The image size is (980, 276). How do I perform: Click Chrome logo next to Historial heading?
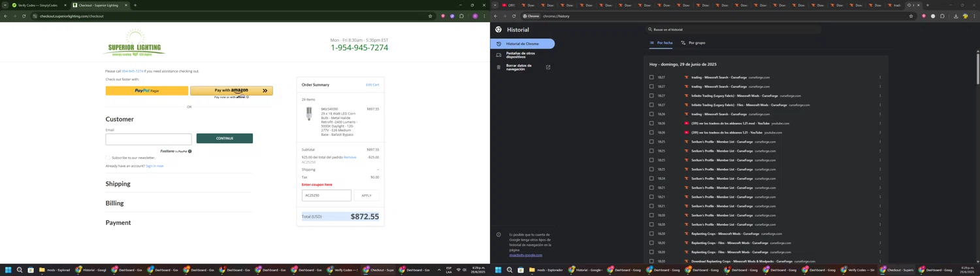(498, 29)
